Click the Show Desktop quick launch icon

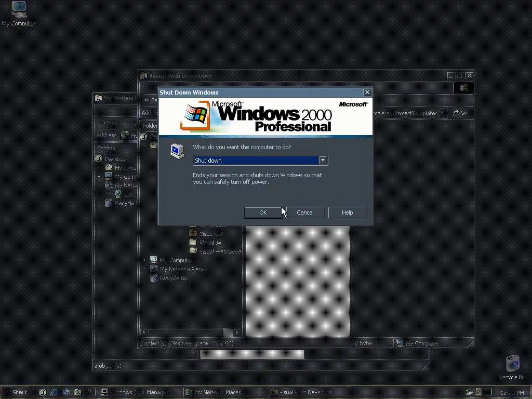click(x=42, y=392)
